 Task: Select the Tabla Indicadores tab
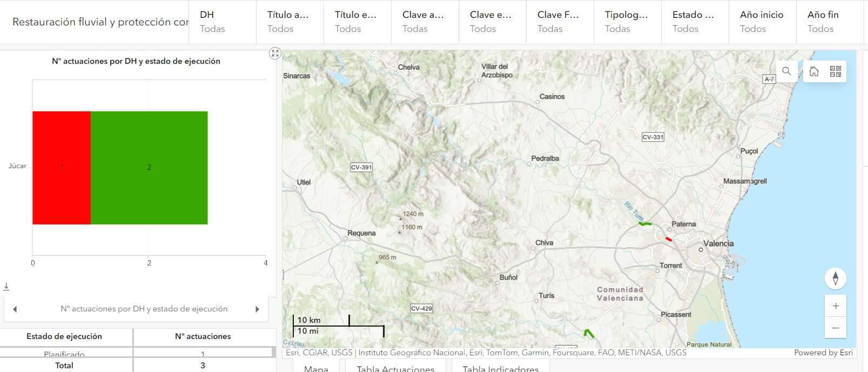pyautogui.click(x=500, y=368)
